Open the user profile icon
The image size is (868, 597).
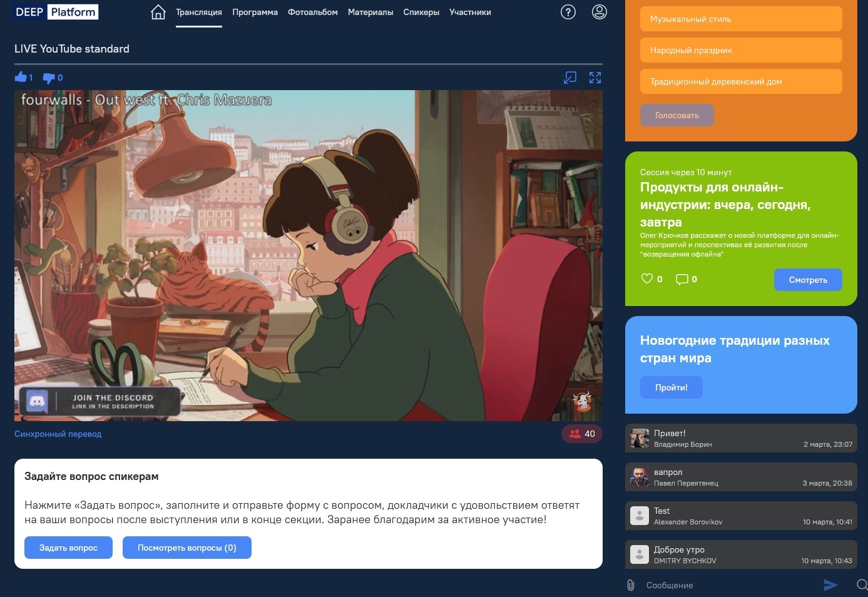coord(600,12)
